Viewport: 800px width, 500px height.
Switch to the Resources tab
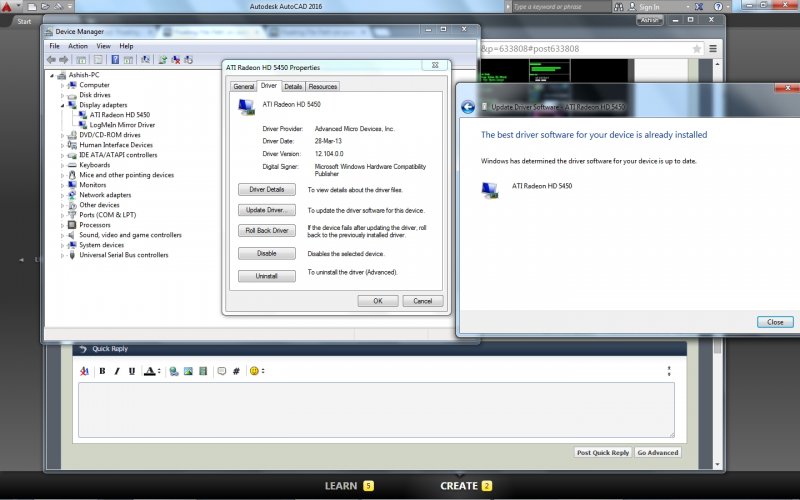[323, 87]
